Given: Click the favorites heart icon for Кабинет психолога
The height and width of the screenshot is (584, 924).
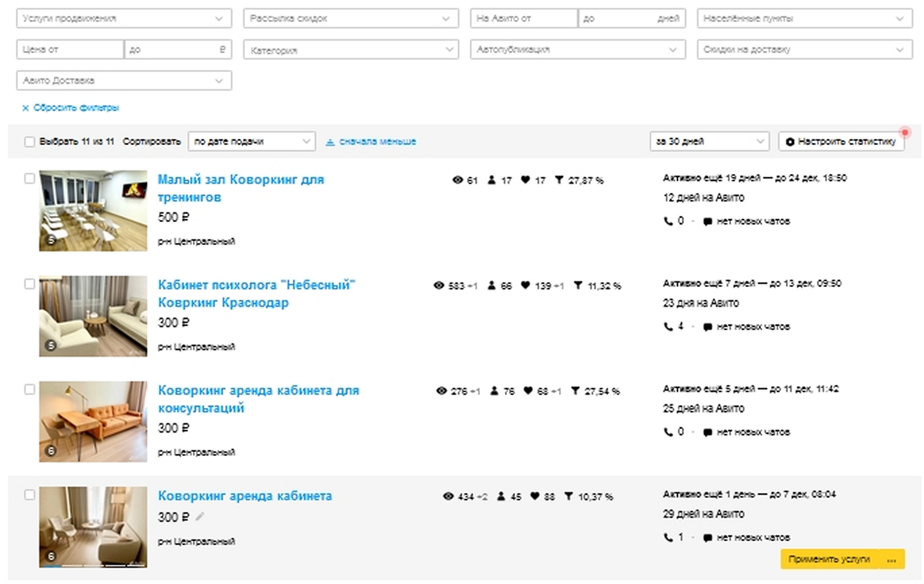Looking at the screenshot, I should coord(525,286).
